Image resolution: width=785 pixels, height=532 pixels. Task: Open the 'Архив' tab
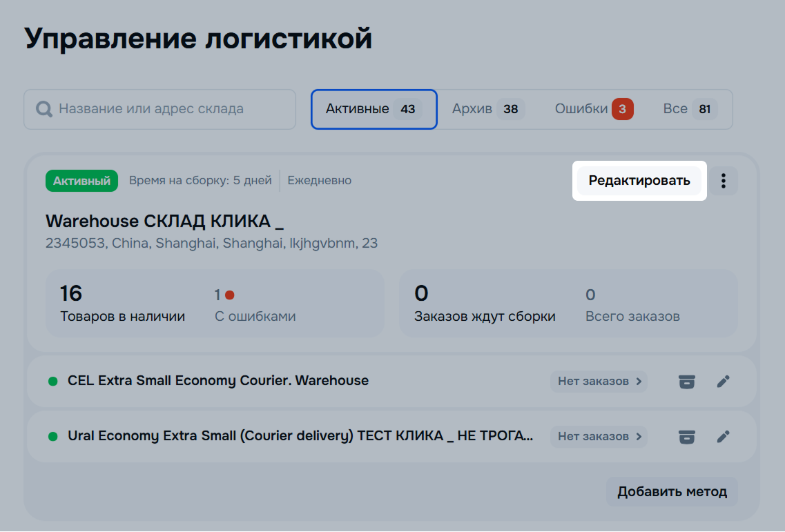point(487,109)
